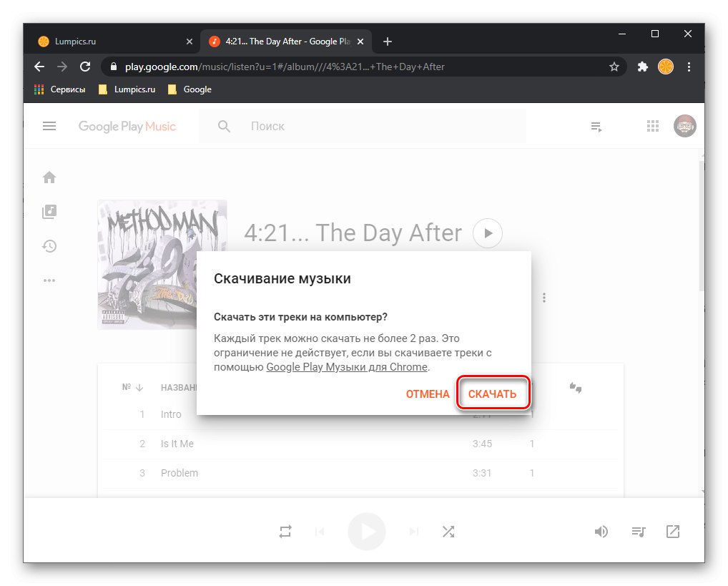Open the mini player pop-out icon
This screenshot has width=728, height=586.
point(673,531)
